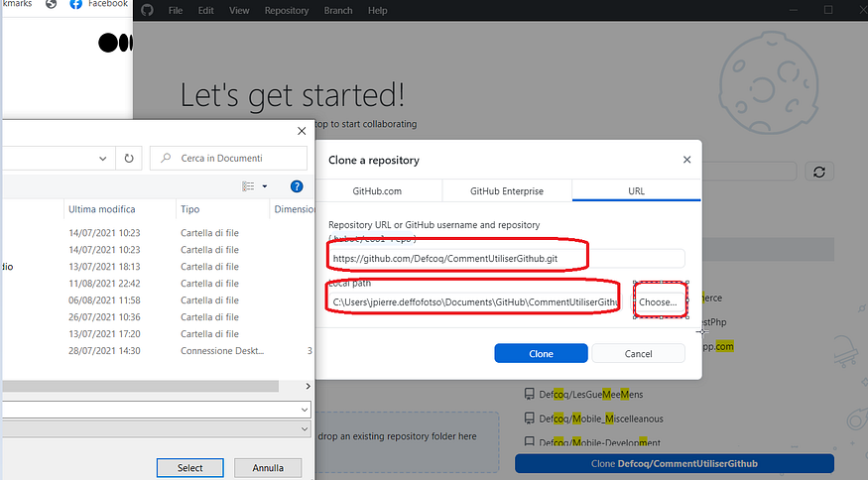Screen dimensions: 868x480
Task: Open the Repository menu
Action: click(x=287, y=11)
